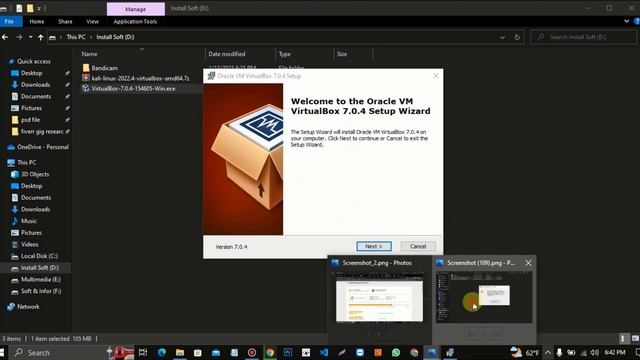
Task: Close the Screenshot (109).png preview
Action: coord(528,263)
